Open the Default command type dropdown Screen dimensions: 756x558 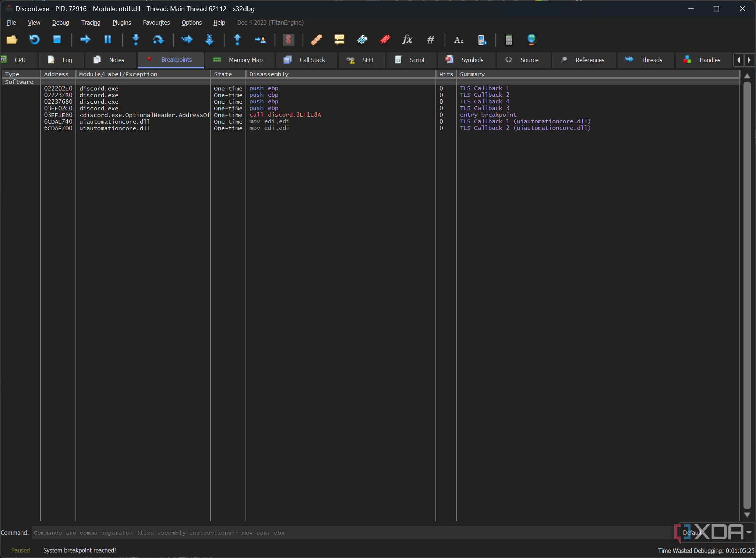pyautogui.click(x=716, y=533)
